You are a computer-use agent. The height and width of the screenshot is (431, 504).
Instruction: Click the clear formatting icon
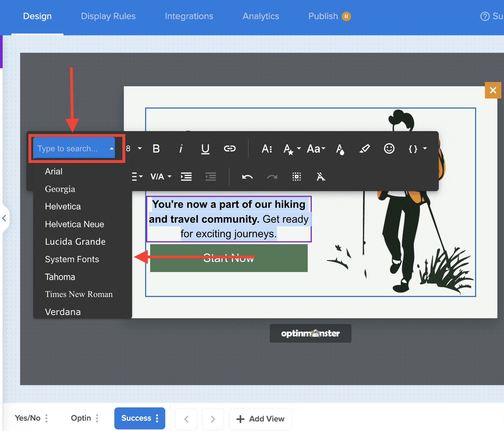click(321, 177)
